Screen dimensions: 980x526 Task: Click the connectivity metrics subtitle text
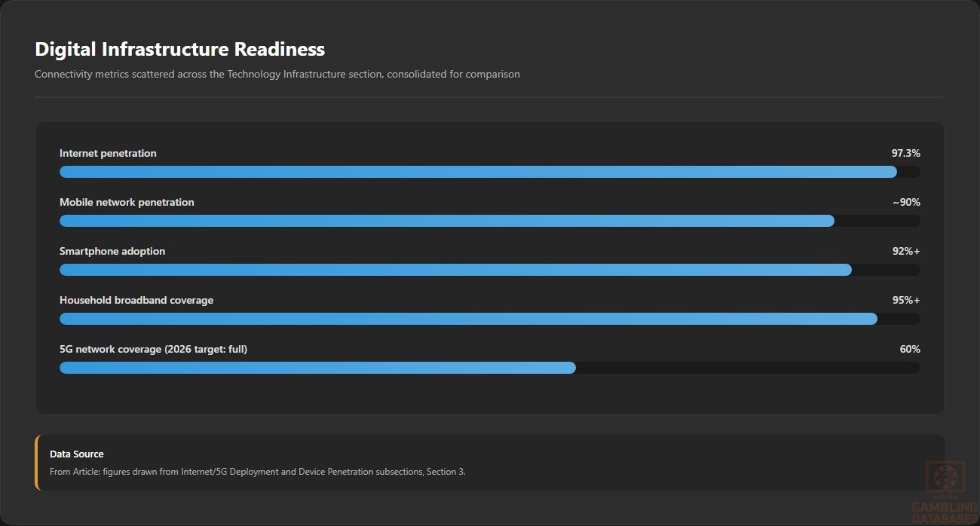coord(277,74)
